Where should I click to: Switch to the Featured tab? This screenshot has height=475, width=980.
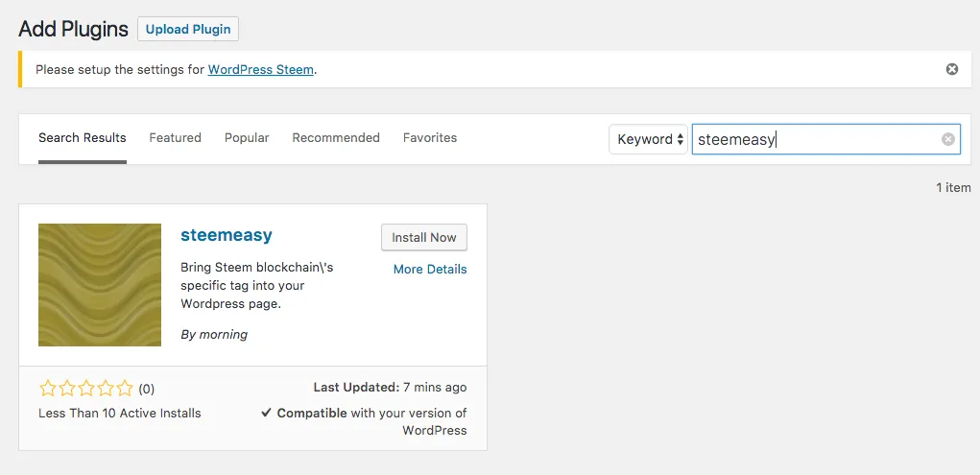175,138
